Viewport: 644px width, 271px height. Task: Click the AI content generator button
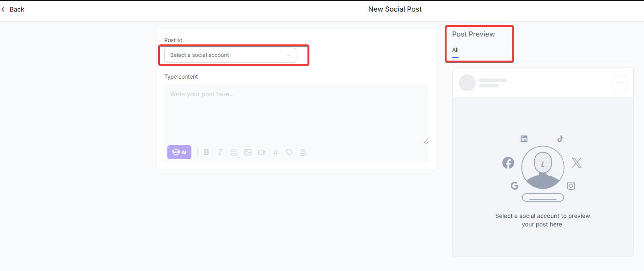(x=179, y=152)
